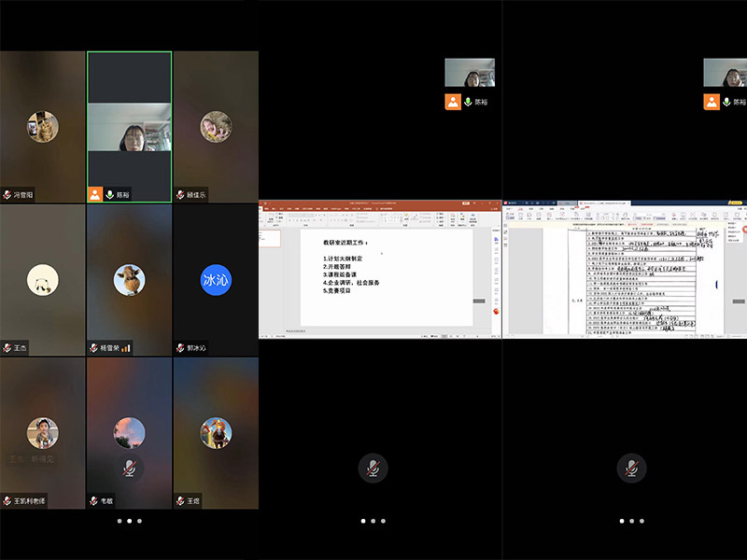Image resolution: width=747 pixels, height=560 pixels.
Task: Tap the muted mic icon beside 顾佳乐
Action: coord(180,195)
